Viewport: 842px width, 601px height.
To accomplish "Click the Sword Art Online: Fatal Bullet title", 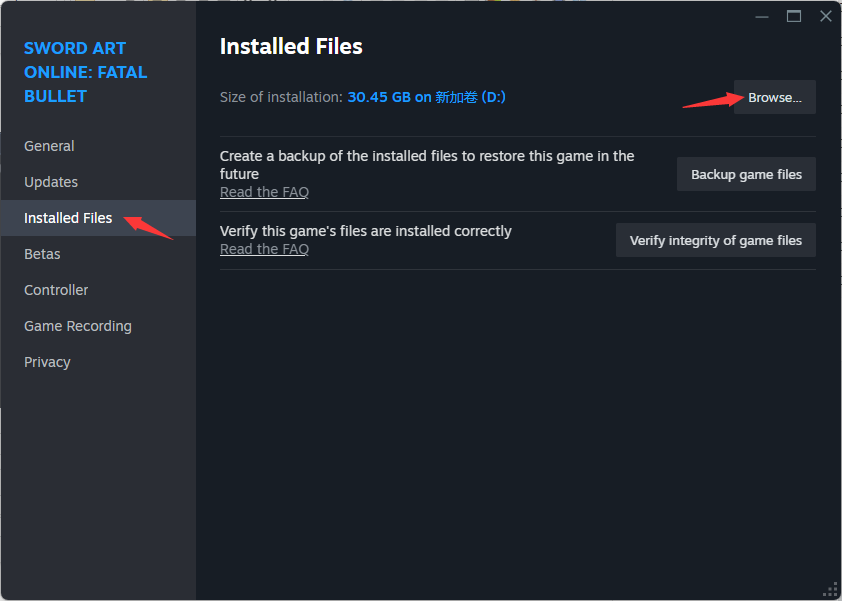I will [x=85, y=72].
